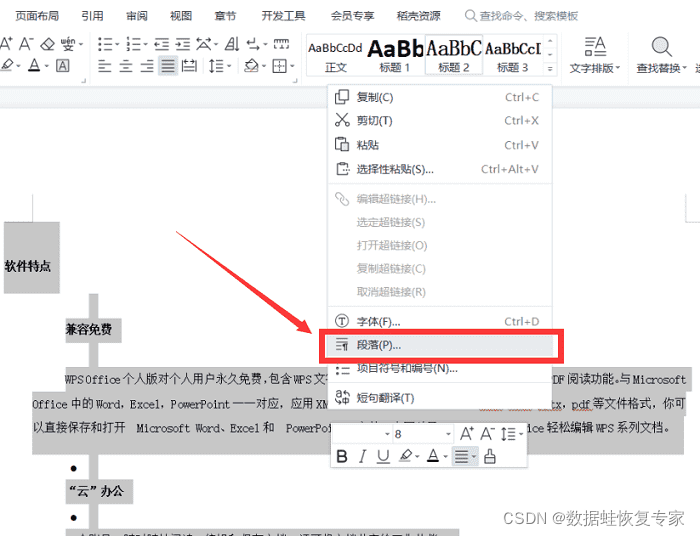Apply paragraph shading fill
Screen dimensions: 700x536
251,66
